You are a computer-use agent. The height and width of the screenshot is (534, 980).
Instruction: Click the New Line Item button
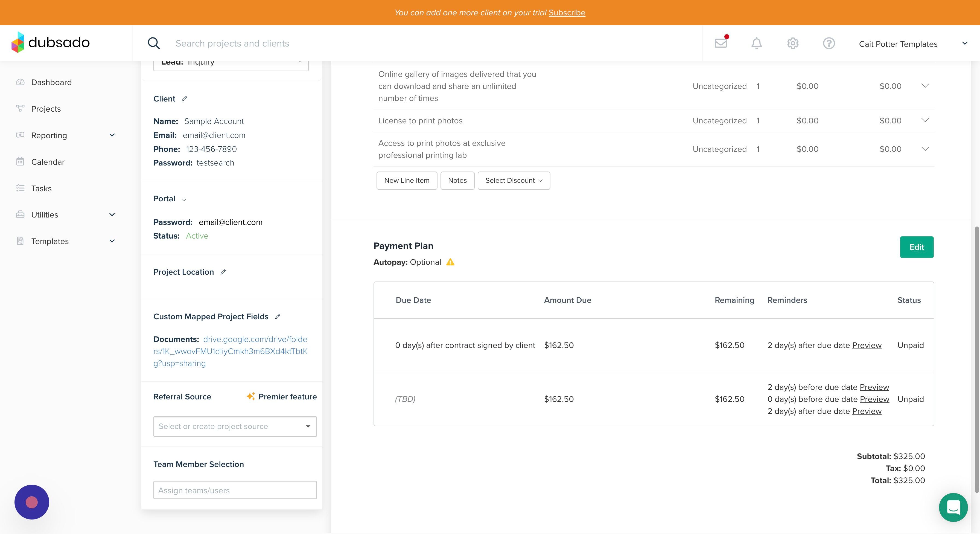click(407, 180)
